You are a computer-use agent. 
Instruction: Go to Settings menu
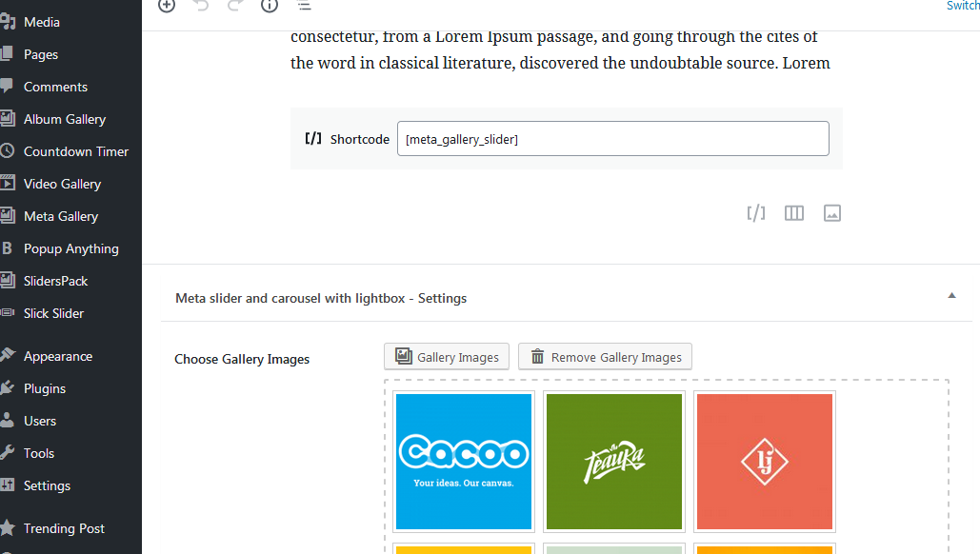click(47, 485)
